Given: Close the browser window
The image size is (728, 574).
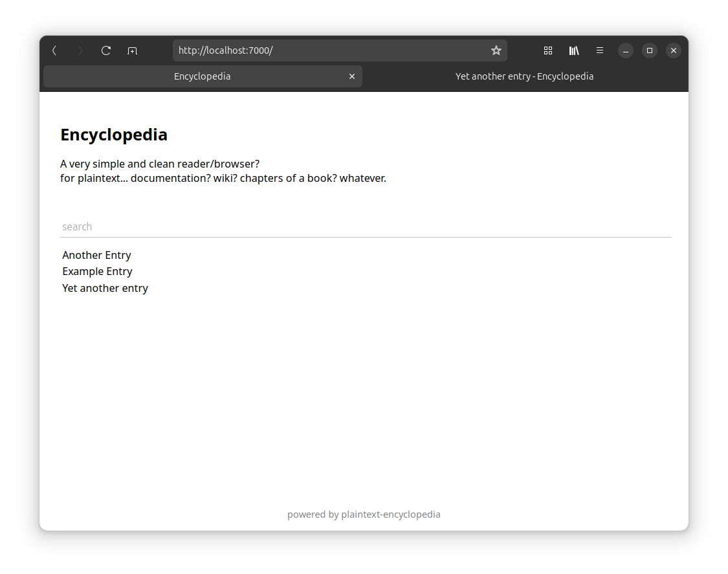Looking at the screenshot, I should coord(674,50).
